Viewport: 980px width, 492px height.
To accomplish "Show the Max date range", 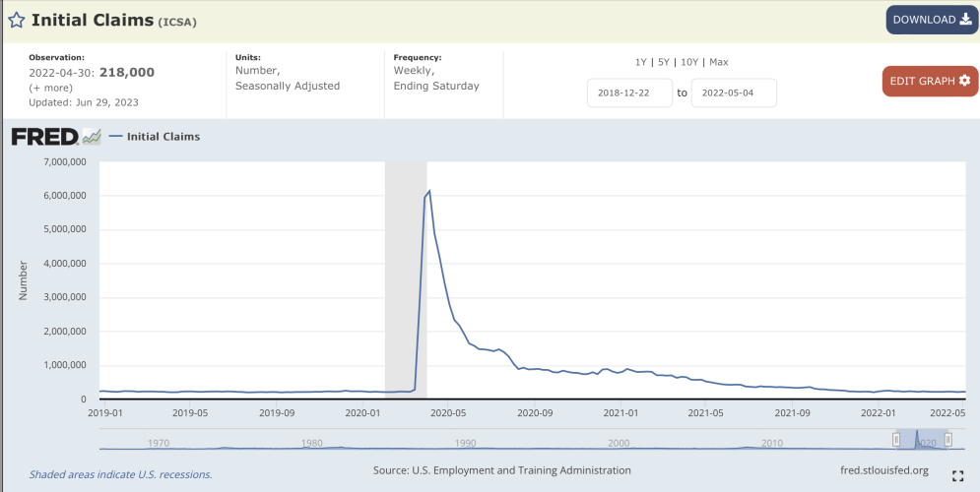I will point(719,62).
